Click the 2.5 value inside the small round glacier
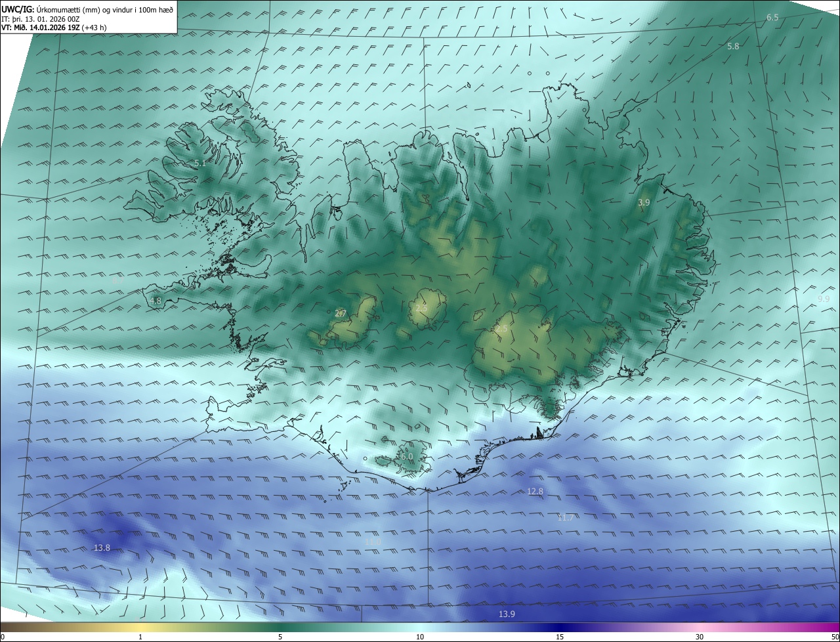This screenshot has height=642, width=840. tap(421, 308)
